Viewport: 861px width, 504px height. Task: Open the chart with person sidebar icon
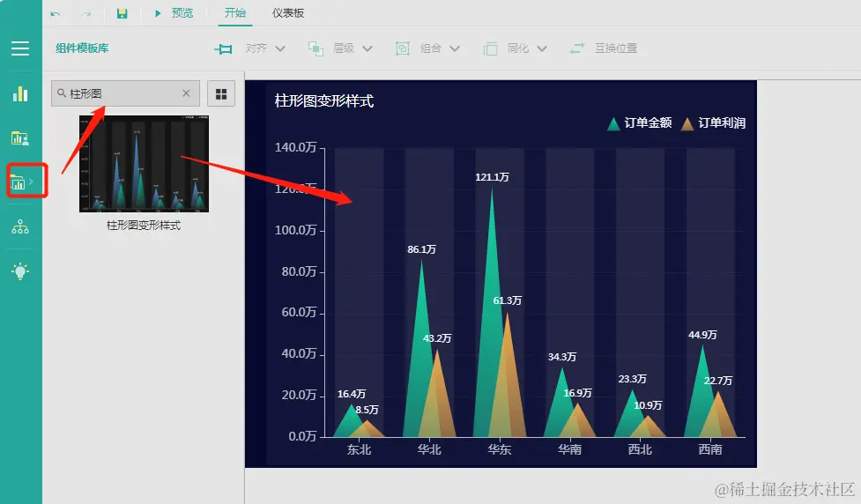[20, 138]
